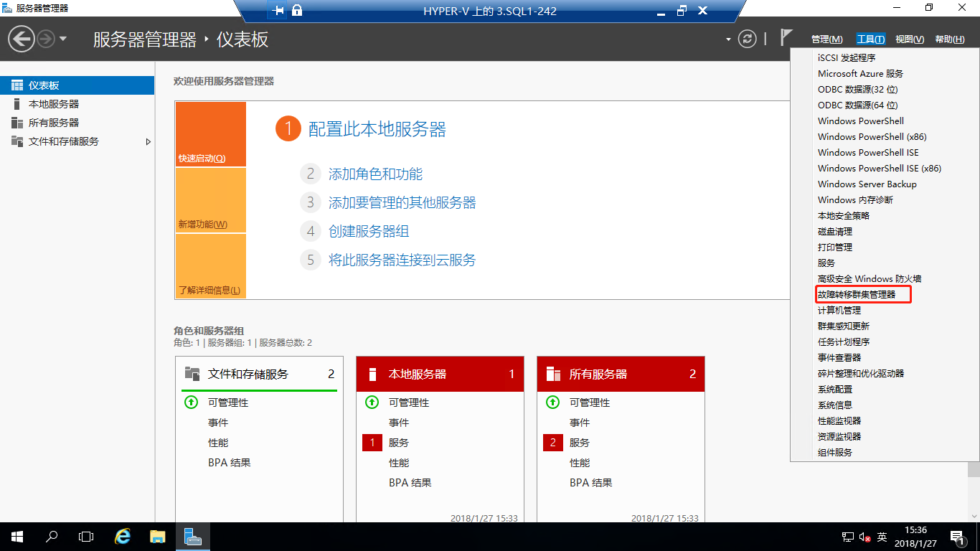Image resolution: width=980 pixels, height=551 pixels.
Task: Click the forward navigation arrow
Action: (46, 39)
